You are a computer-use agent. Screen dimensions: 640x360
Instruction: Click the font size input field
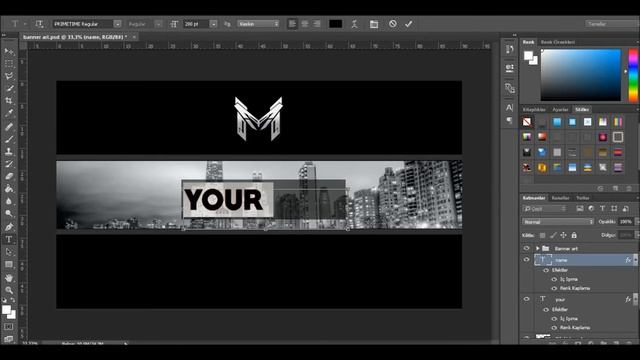196,24
